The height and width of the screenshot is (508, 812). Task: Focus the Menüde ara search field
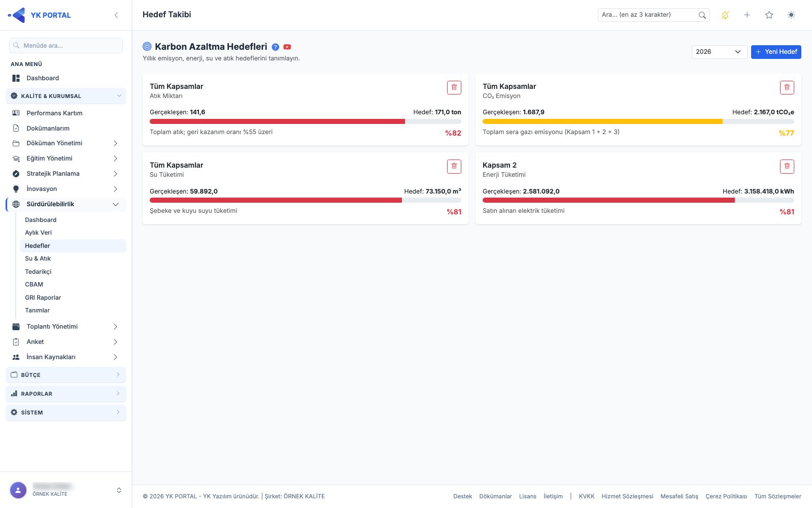point(66,45)
